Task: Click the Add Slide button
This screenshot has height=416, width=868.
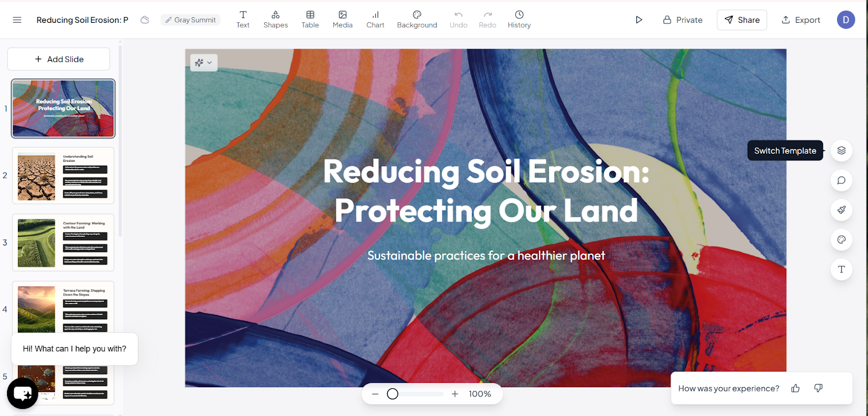Action: (x=59, y=59)
